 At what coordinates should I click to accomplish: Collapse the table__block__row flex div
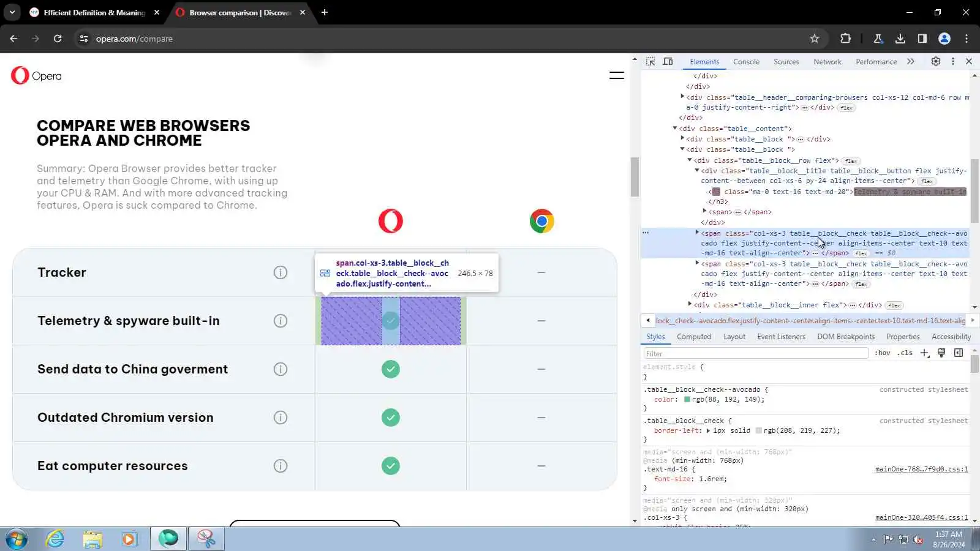tap(690, 160)
